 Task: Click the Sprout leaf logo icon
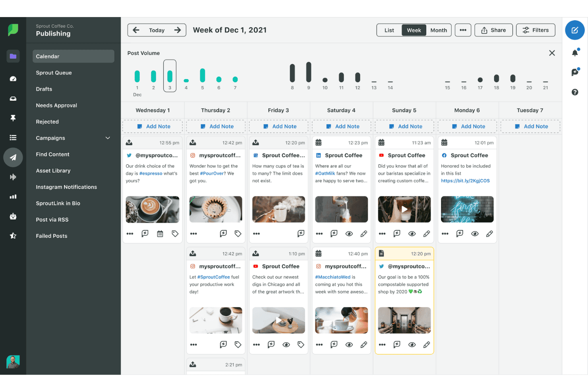tap(13, 30)
